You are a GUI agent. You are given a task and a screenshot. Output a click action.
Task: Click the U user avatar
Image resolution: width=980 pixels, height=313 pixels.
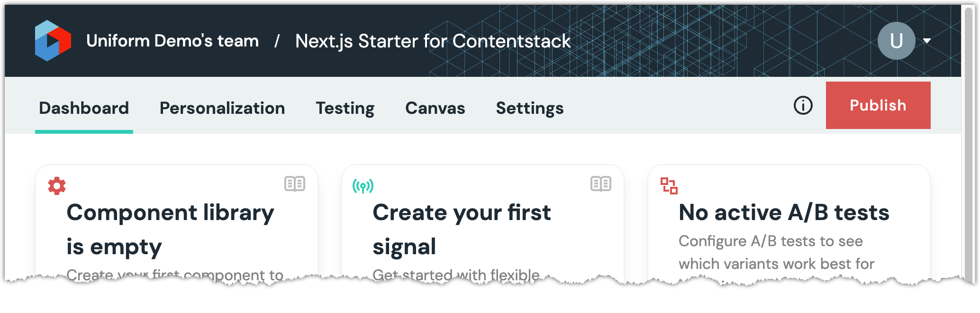click(896, 41)
